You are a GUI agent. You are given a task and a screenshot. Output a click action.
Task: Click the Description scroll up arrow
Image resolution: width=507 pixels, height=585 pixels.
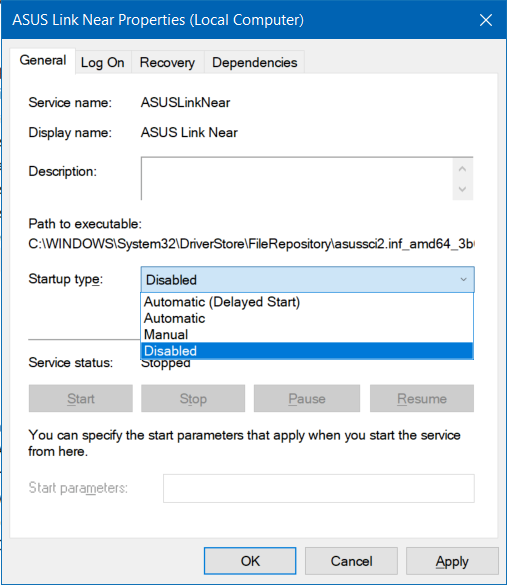point(463,169)
